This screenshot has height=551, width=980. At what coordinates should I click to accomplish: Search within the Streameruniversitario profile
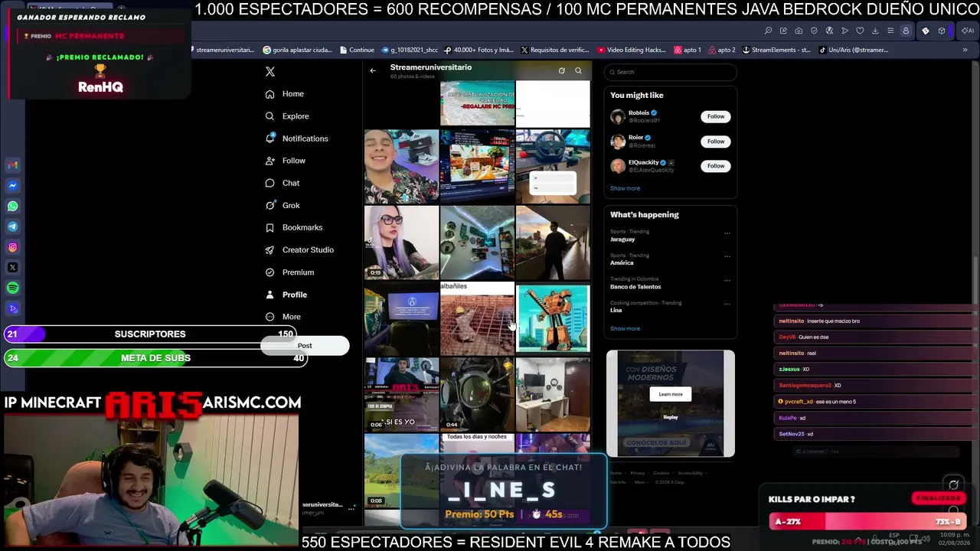[578, 70]
